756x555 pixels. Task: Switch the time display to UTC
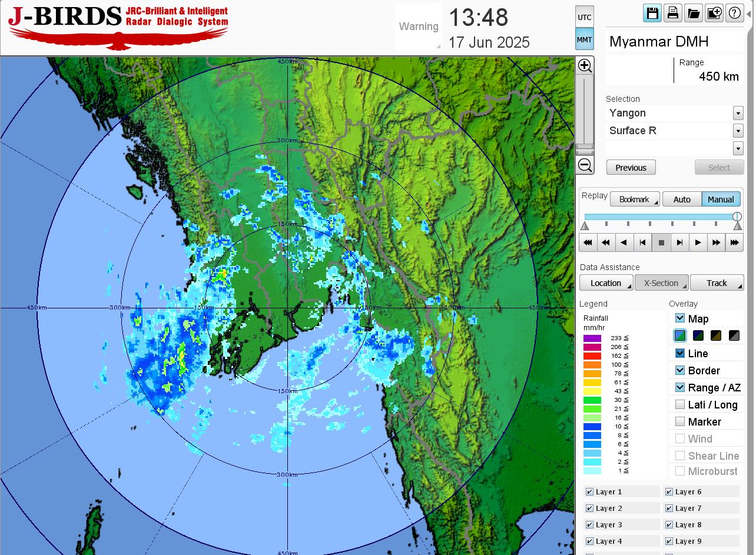point(584,17)
